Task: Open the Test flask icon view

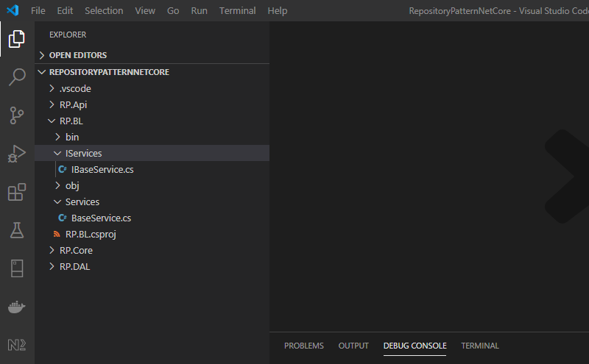Action: [x=16, y=230]
